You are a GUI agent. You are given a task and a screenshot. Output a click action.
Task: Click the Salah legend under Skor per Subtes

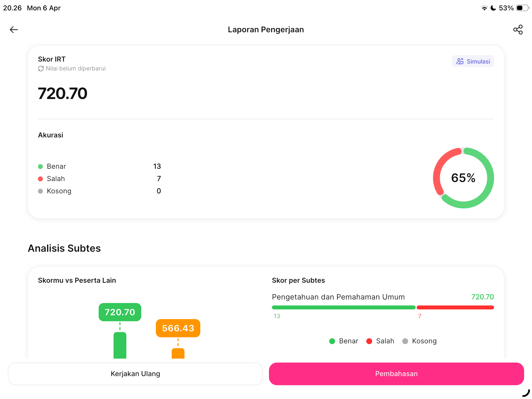(380, 341)
